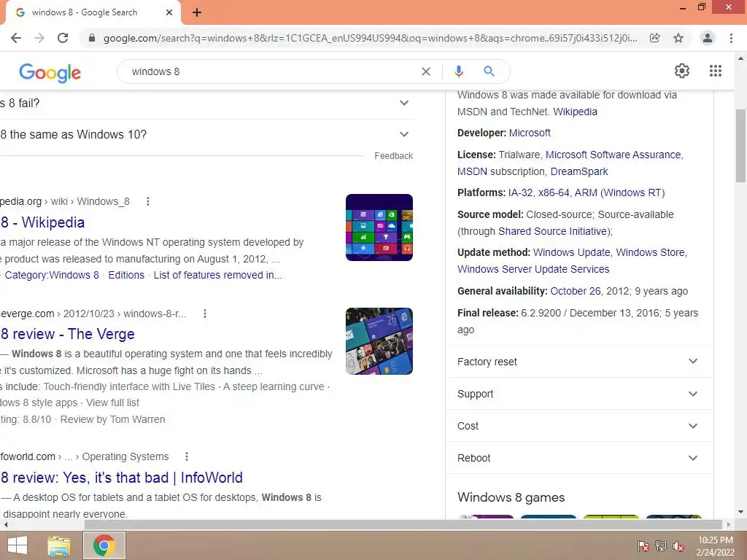Viewport: 747px width, 560px height.
Task: Click the Google logo
Action: click(50, 72)
